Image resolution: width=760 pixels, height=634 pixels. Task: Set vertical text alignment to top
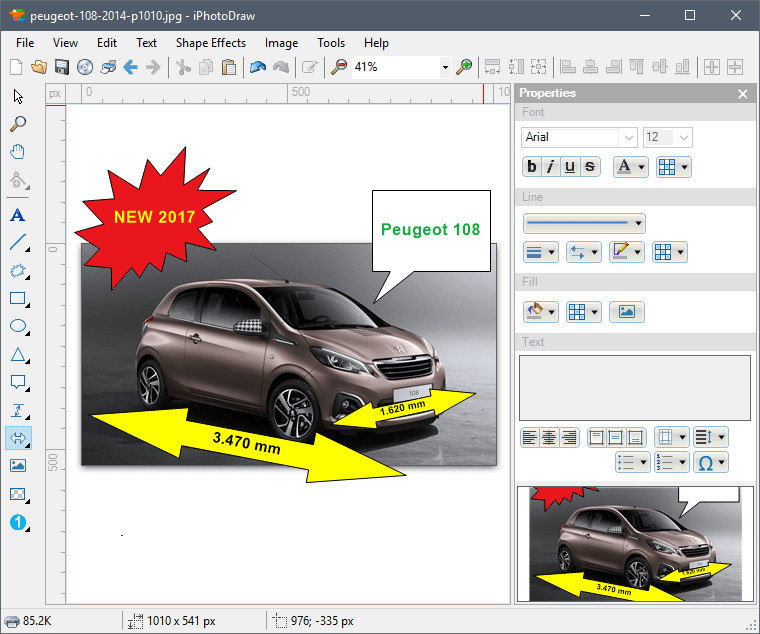click(596, 438)
